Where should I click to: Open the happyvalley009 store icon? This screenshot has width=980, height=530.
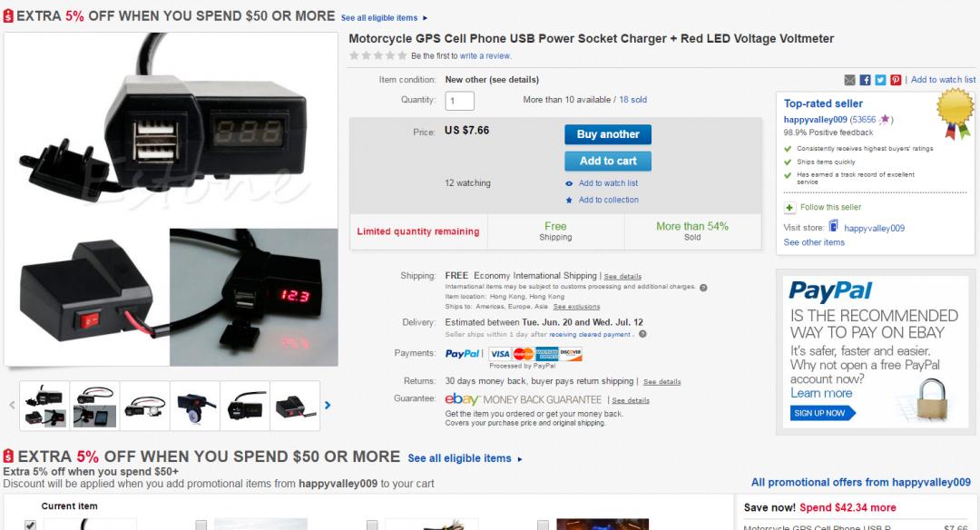(x=833, y=226)
